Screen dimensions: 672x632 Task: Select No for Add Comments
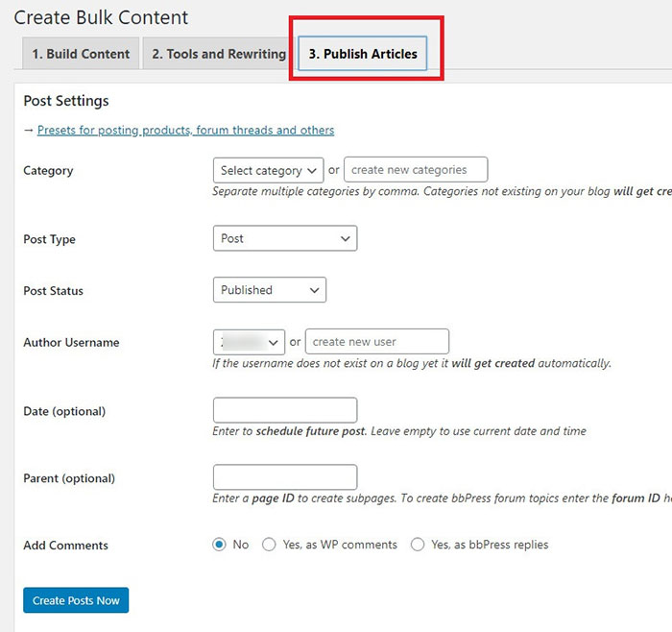click(x=220, y=545)
